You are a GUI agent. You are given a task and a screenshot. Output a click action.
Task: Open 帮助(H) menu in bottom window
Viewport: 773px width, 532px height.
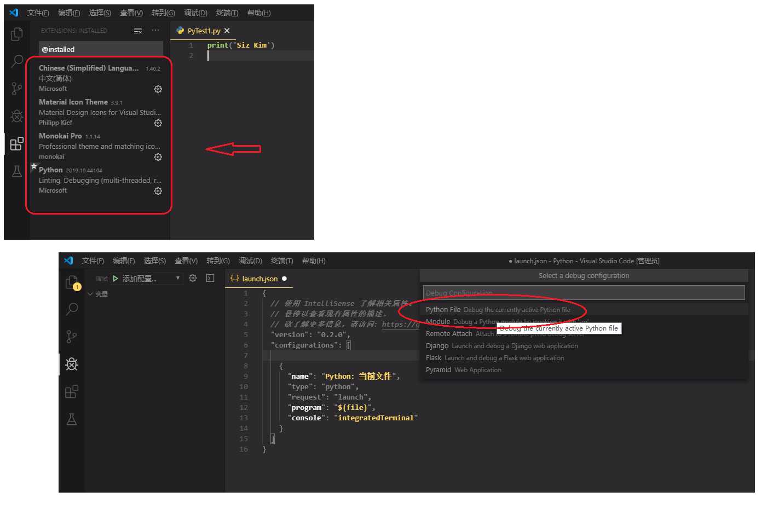tap(314, 261)
